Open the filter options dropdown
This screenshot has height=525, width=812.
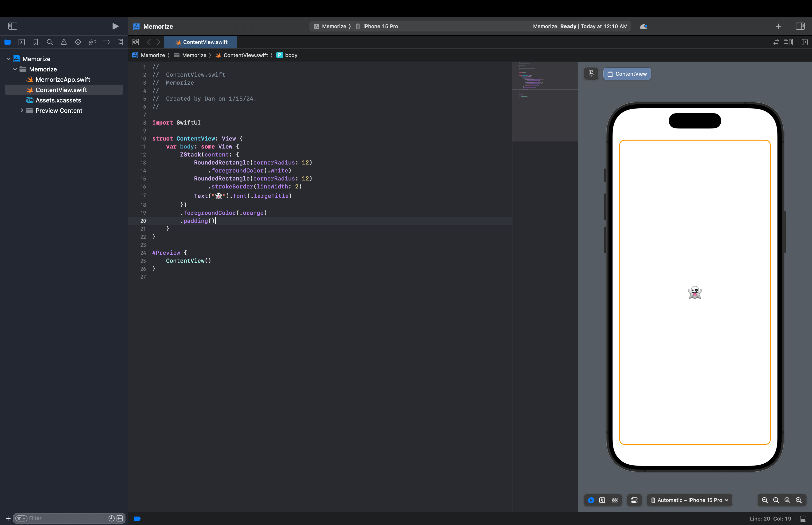pyautogui.click(x=21, y=518)
